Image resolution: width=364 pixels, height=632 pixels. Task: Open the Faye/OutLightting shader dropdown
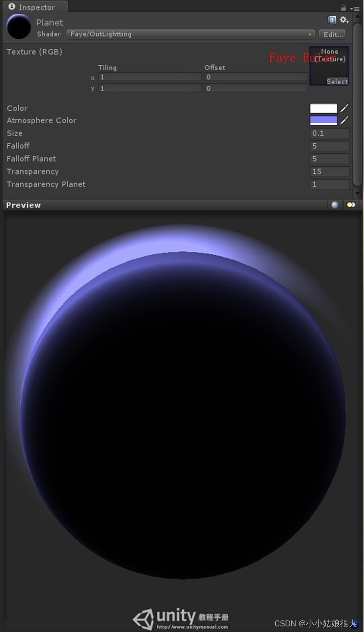189,34
